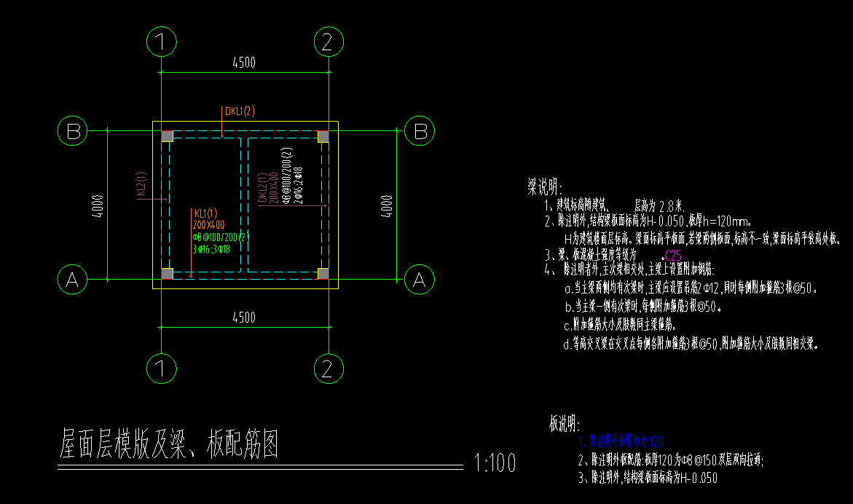Click note line starting H为建筑楼面层标高
Viewport: 853px width, 504px height.
pyautogui.click(x=703, y=238)
